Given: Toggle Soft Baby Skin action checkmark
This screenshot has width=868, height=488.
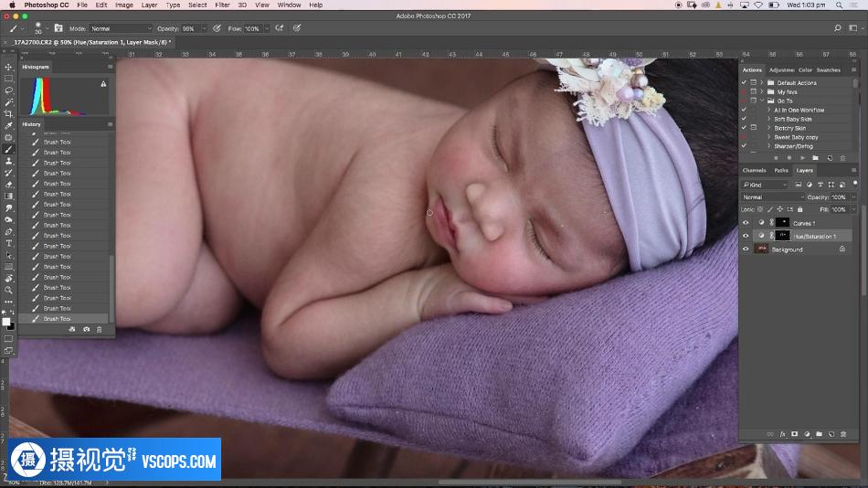Looking at the screenshot, I should click(x=744, y=119).
